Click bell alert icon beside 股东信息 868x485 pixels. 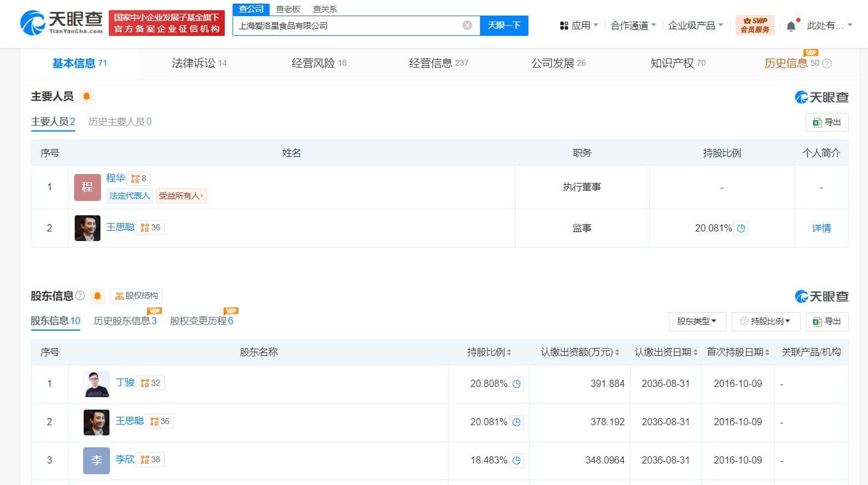97,296
